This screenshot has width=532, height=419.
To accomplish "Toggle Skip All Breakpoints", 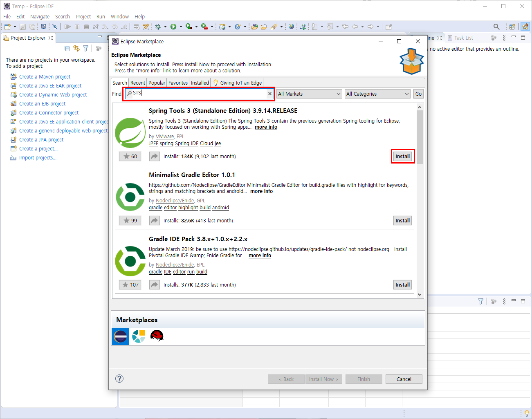I will 55,27.
